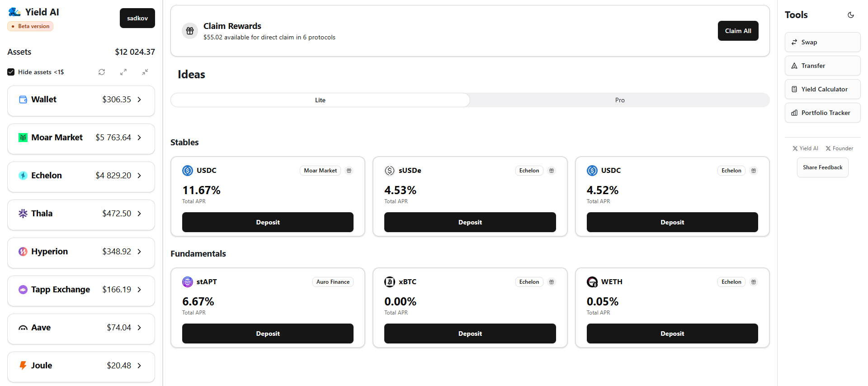The image size is (868, 386).
Task: Open the Swap tool
Action: click(x=822, y=42)
